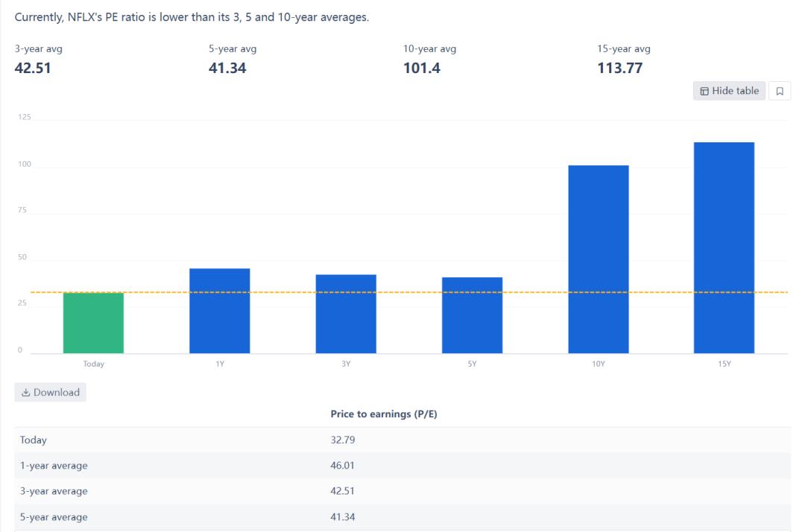Click the bookmark icon beside Hide table
805x532 pixels.
click(x=780, y=91)
